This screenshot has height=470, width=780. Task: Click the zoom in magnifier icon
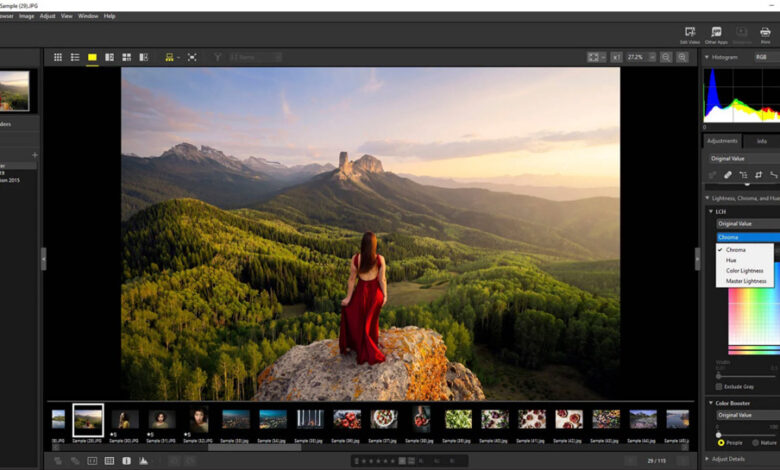pos(683,58)
